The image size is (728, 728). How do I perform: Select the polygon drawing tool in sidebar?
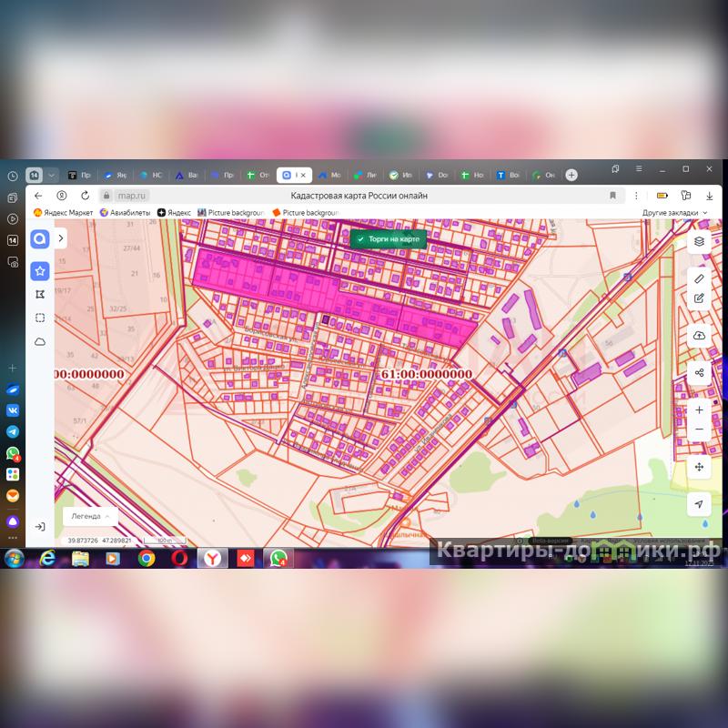(40, 294)
